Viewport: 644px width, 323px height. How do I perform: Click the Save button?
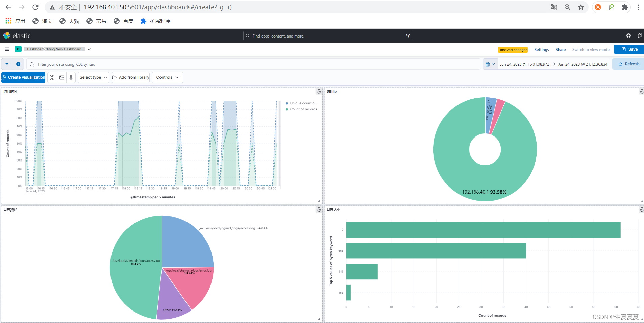[629, 49]
